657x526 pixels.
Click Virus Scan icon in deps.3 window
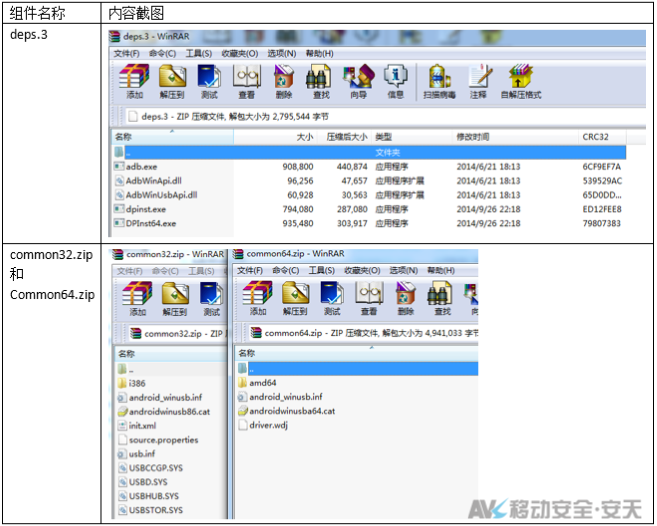tap(439, 81)
